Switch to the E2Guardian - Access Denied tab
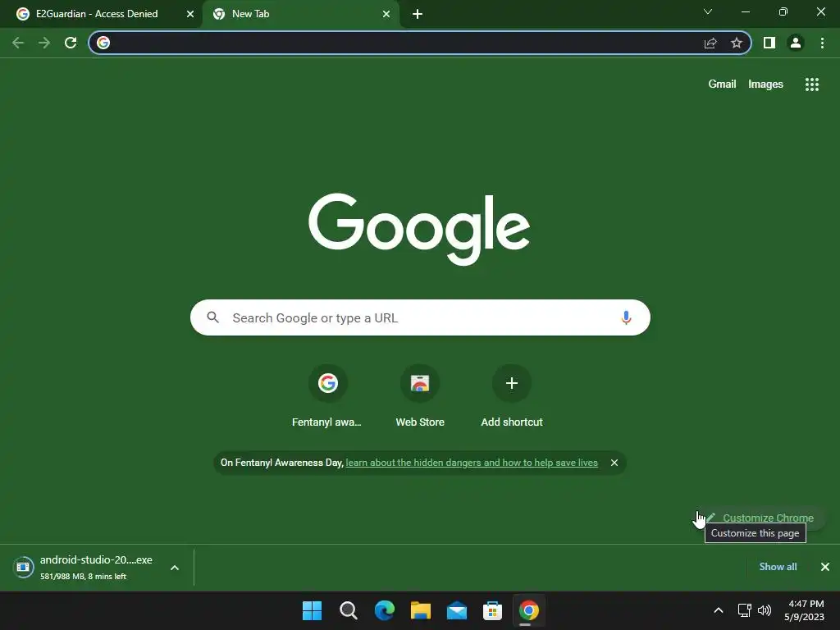Viewport: 840px width, 630px height. pos(101,14)
